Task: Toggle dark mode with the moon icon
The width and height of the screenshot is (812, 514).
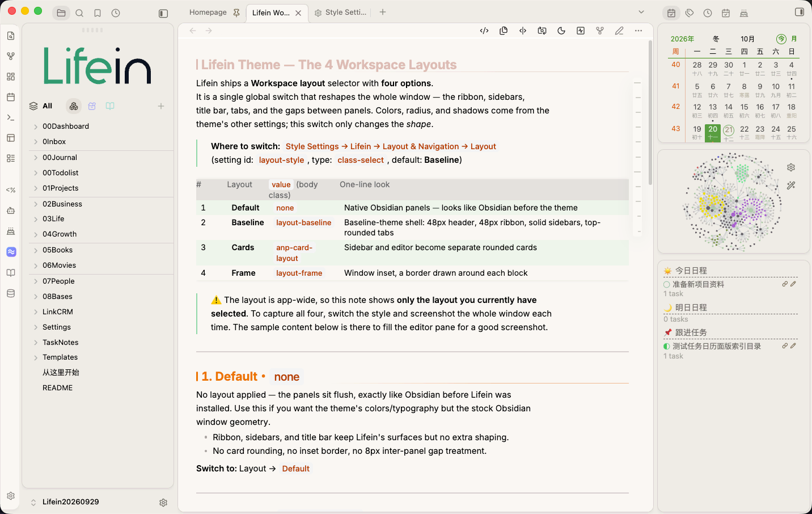Action: click(x=561, y=31)
